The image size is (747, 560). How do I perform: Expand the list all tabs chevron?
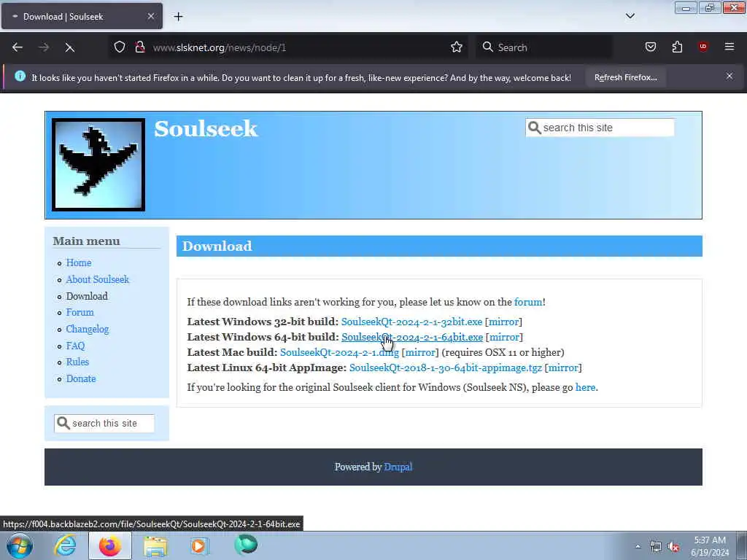pos(630,16)
